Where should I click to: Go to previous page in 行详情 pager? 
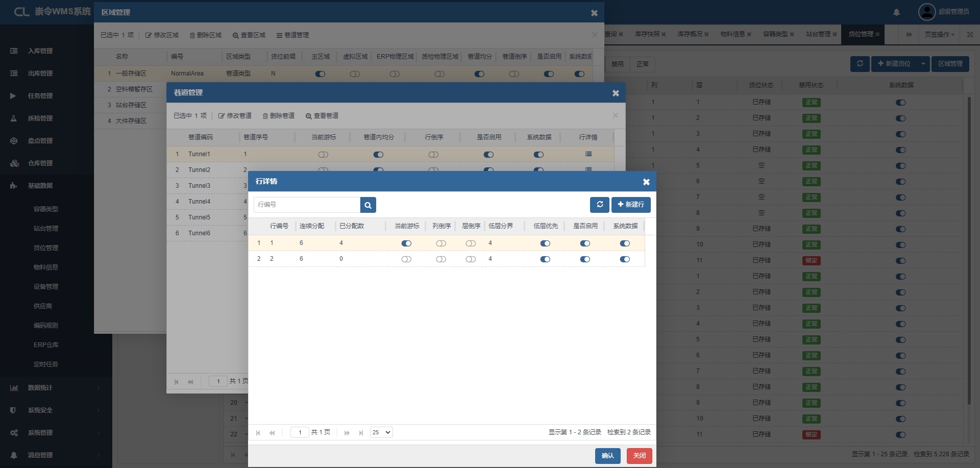point(272,433)
